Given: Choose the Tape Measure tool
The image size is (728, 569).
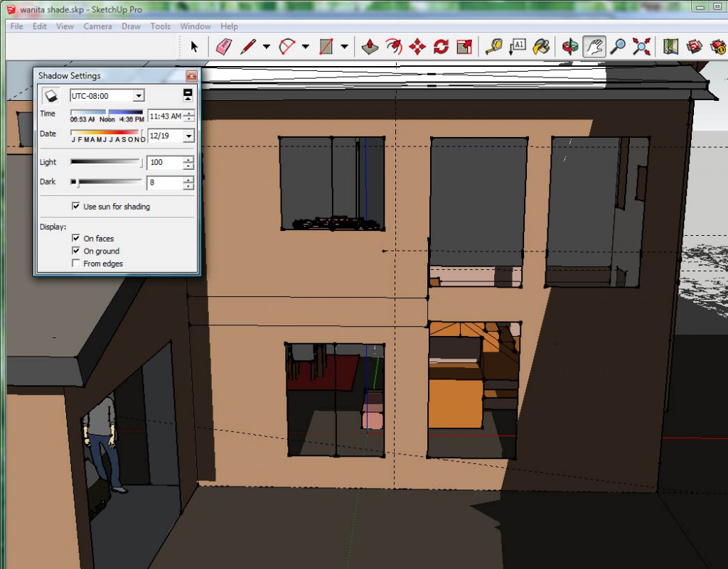Looking at the screenshot, I should click(x=493, y=47).
